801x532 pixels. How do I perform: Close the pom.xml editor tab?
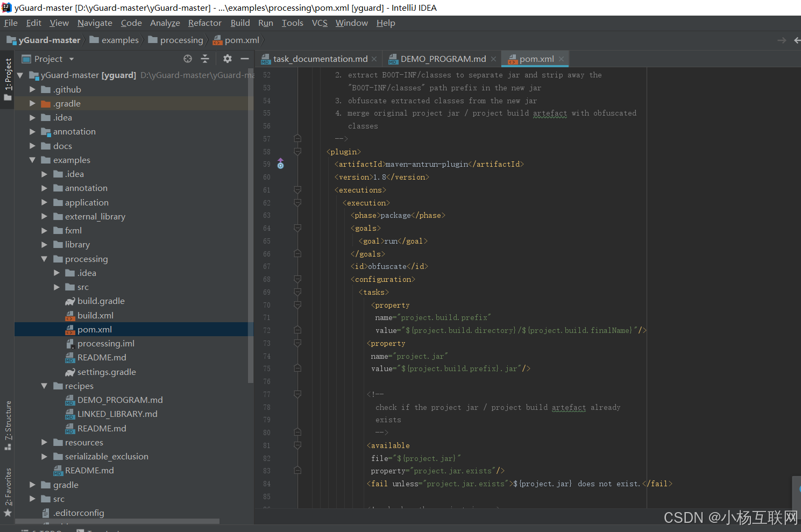(561, 59)
